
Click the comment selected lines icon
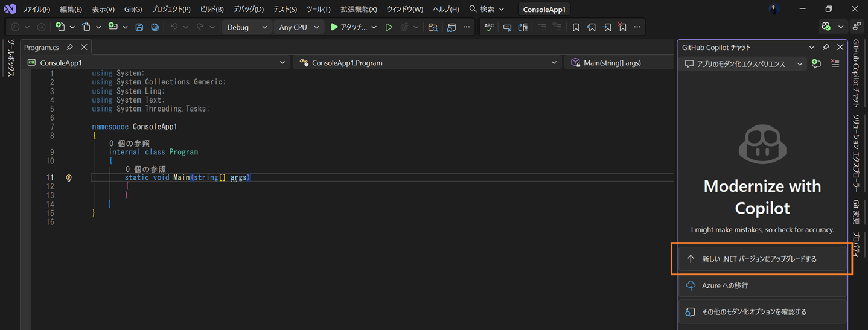point(542,27)
